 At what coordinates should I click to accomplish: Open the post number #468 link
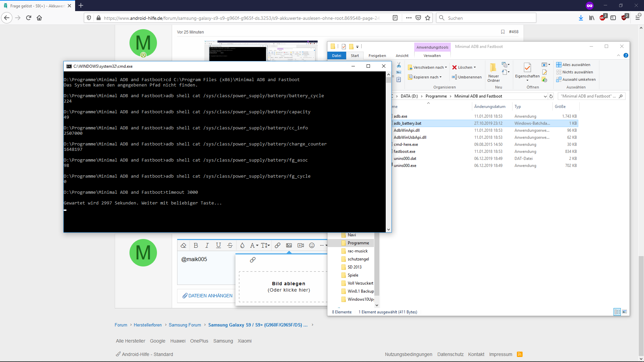514,32
